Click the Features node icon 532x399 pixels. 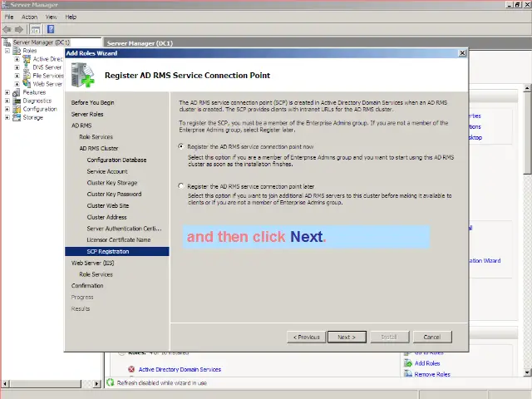(17, 92)
